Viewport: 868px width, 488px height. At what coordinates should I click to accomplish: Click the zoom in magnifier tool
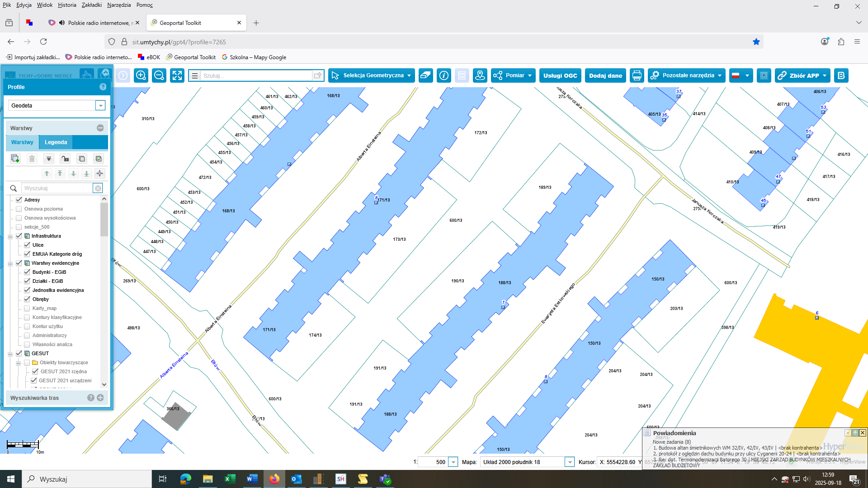coord(141,75)
